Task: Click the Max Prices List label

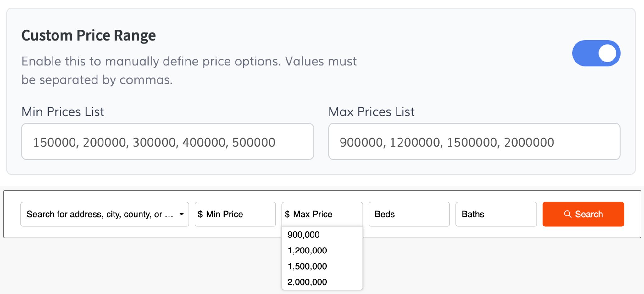Action: point(371,112)
